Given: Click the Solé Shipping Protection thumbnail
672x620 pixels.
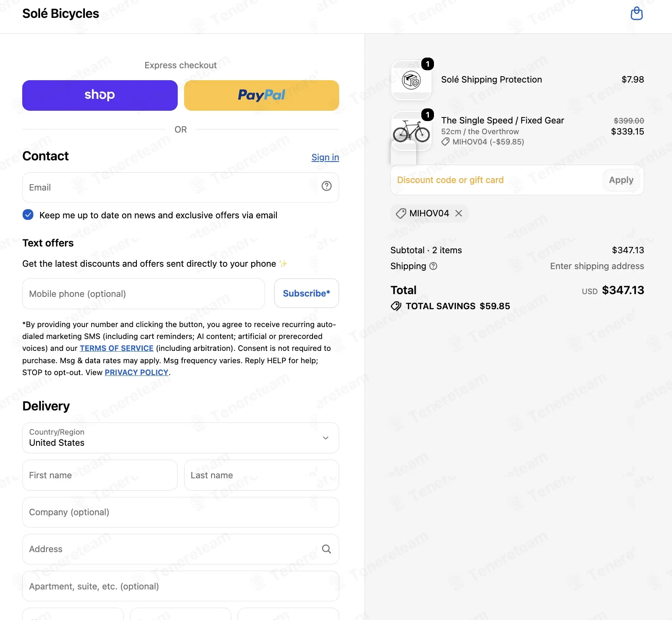Looking at the screenshot, I should (x=411, y=80).
